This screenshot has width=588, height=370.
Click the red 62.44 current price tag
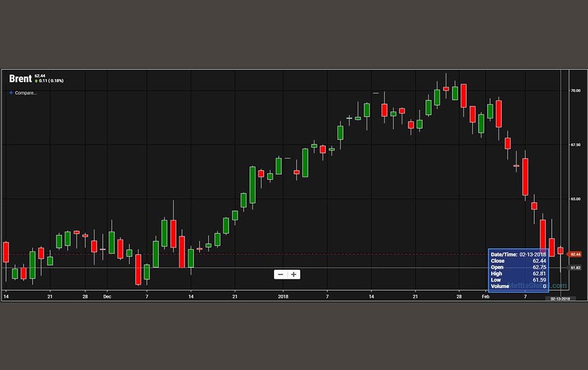575,254
